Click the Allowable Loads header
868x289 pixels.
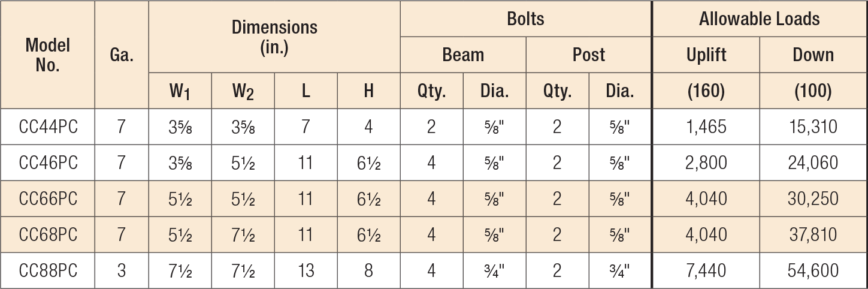click(760, 19)
